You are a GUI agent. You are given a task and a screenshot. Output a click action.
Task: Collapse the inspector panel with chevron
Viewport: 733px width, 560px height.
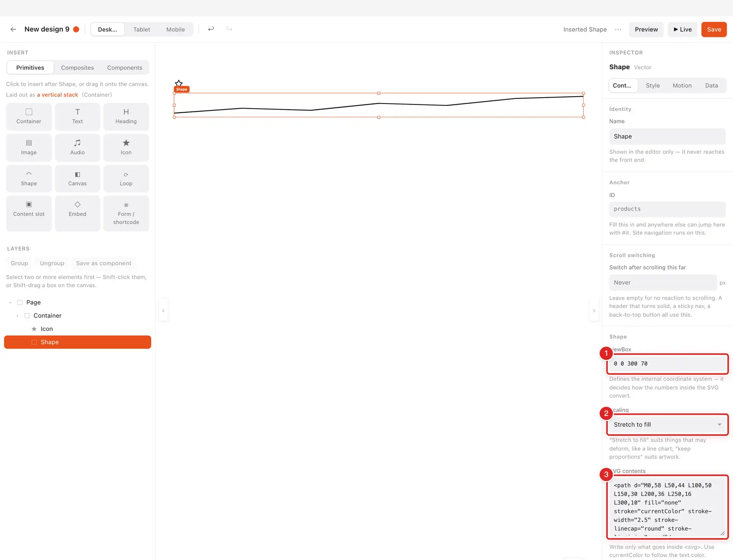coord(594,311)
